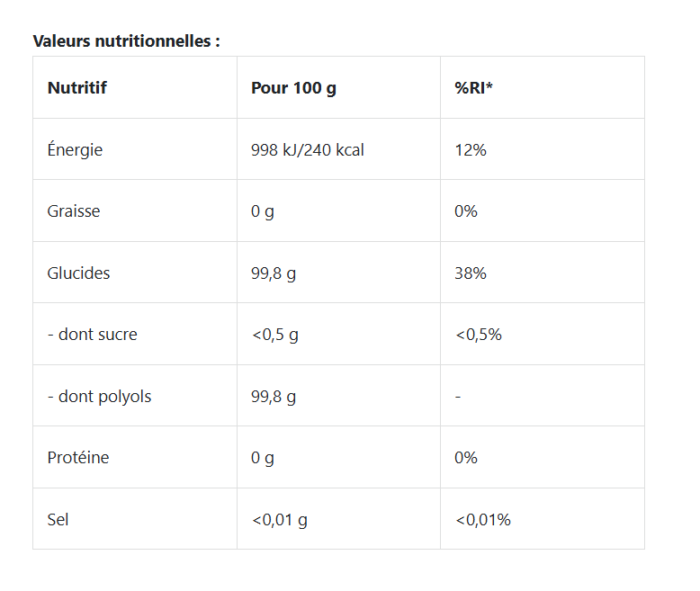Click the '<0,01 g' salt value
This screenshot has height=591, width=700.
coord(279,520)
